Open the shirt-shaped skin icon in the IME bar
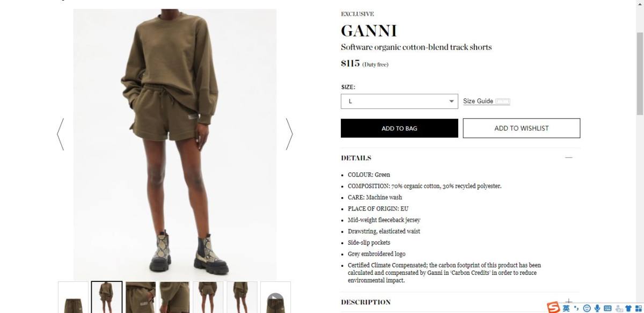 point(628,308)
